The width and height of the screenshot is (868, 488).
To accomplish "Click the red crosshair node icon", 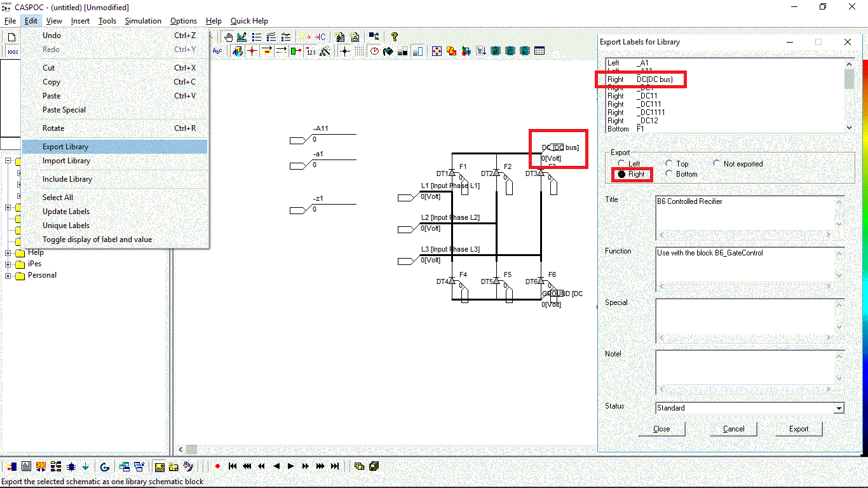I will click(252, 51).
